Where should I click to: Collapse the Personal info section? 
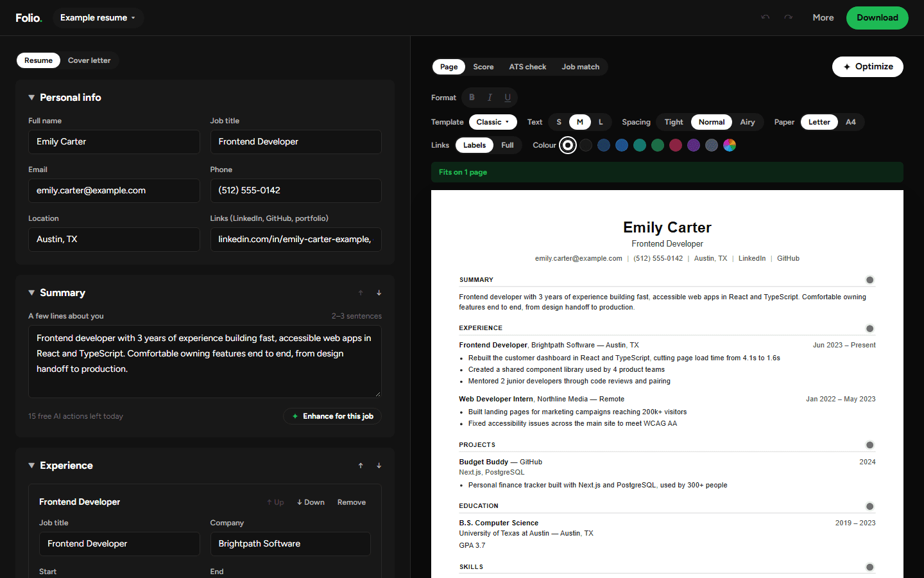coord(31,98)
